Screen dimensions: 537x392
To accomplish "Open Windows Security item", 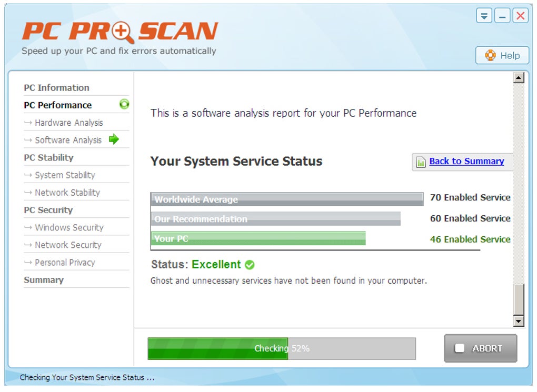I will [x=69, y=227].
